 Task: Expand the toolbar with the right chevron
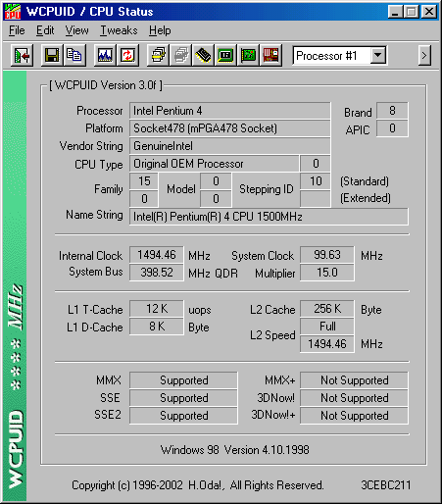pos(424,56)
